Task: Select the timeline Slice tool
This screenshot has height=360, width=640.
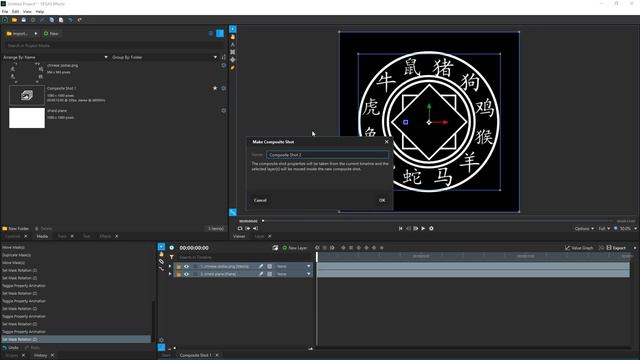Action: [x=161, y=261]
